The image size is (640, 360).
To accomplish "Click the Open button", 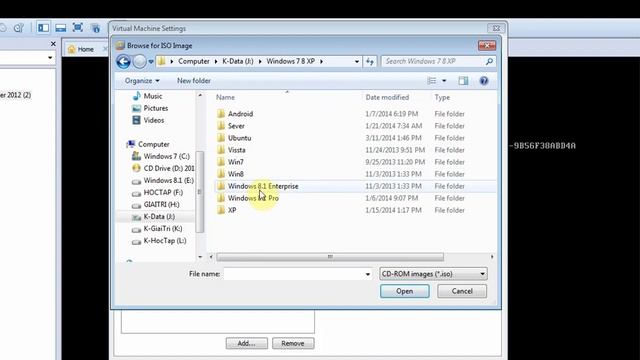I will pyautogui.click(x=404, y=291).
